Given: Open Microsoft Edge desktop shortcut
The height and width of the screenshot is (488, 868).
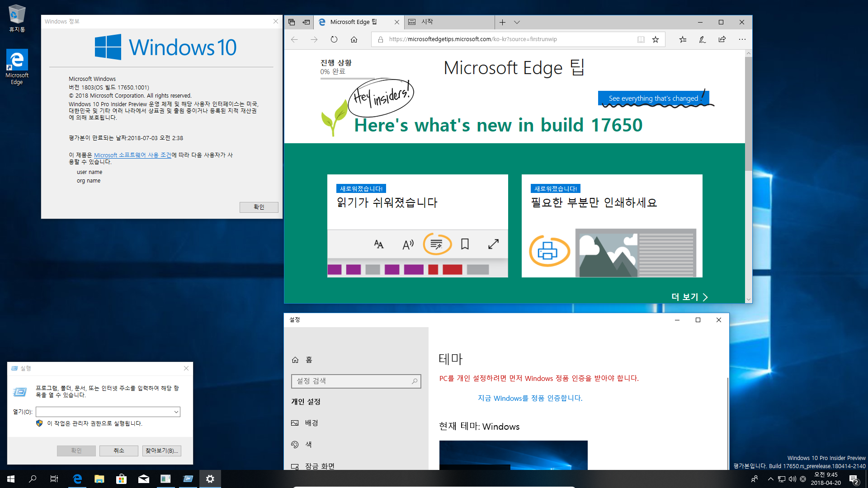Looking at the screenshot, I should pyautogui.click(x=17, y=66).
